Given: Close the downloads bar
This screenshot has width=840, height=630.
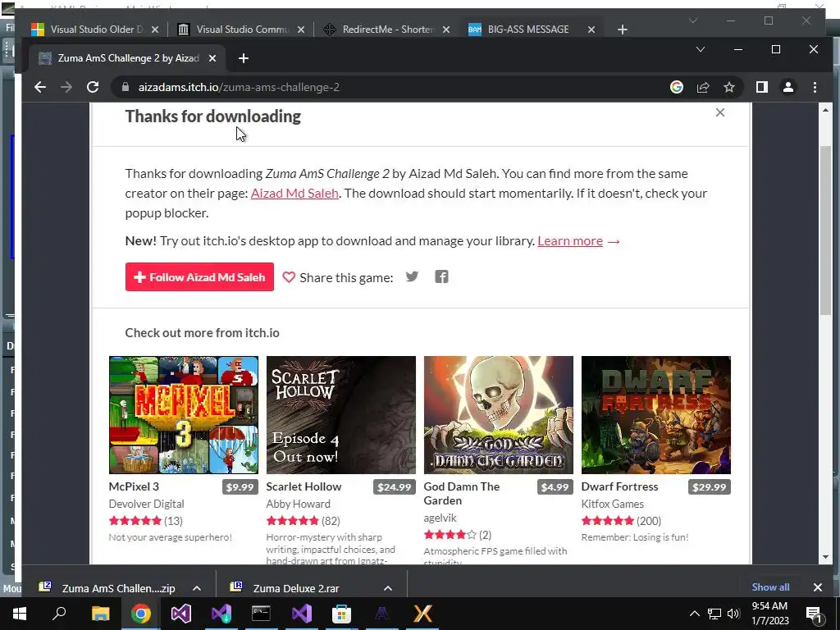Looking at the screenshot, I should (x=818, y=587).
